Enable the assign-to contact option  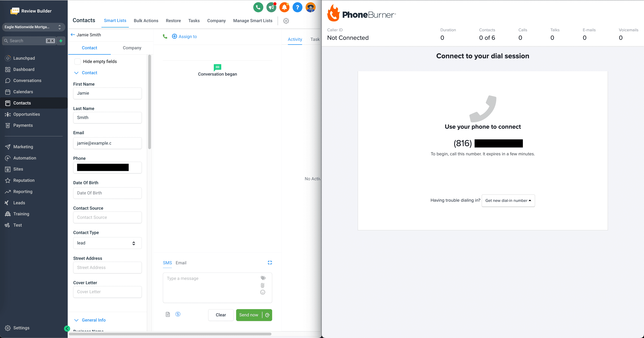tap(184, 36)
